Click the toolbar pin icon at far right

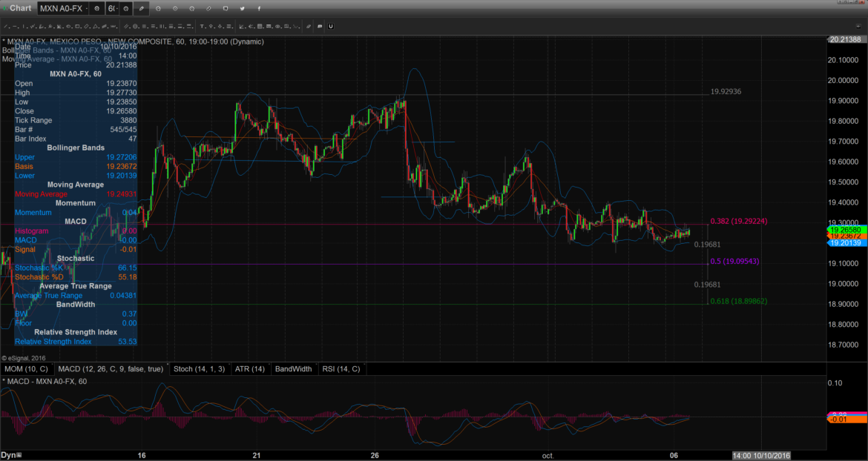click(x=858, y=26)
